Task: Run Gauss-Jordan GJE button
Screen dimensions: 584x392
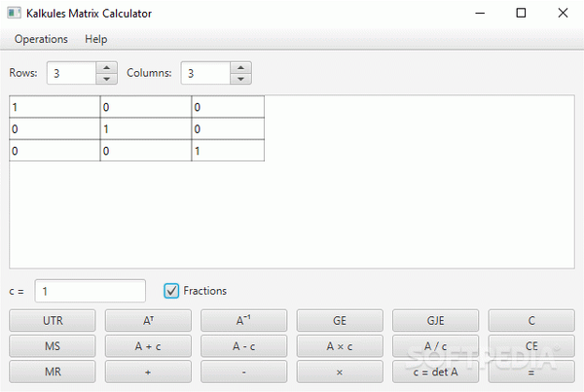Action: tap(435, 321)
